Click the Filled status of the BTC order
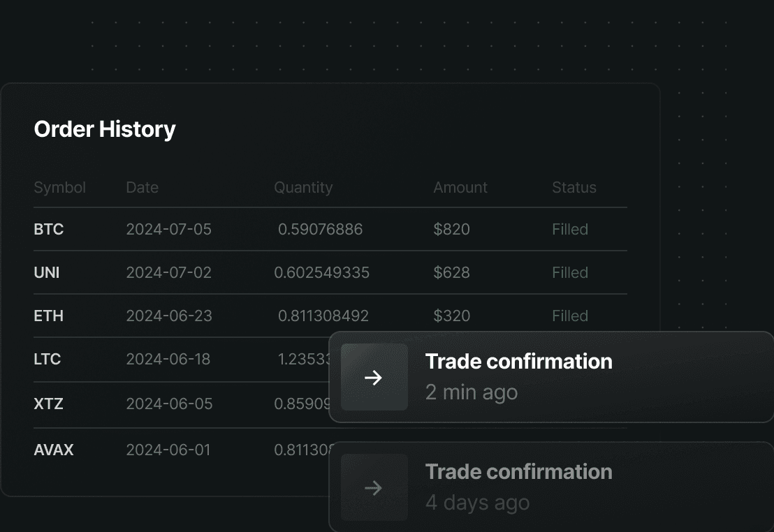The image size is (774, 532). pyautogui.click(x=570, y=229)
